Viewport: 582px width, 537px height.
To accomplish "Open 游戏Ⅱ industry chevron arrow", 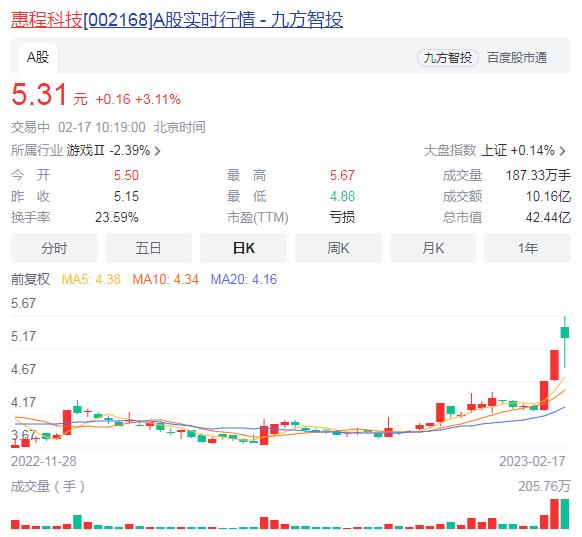I will (157, 151).
